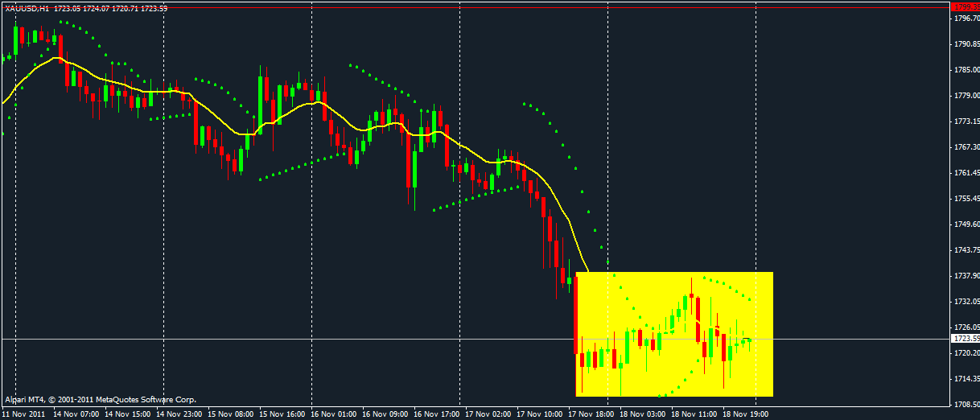Image resolution: width=980 pixels, height=420 pixels.
Task: Click price scale value 1732.05
Action: 966,301
